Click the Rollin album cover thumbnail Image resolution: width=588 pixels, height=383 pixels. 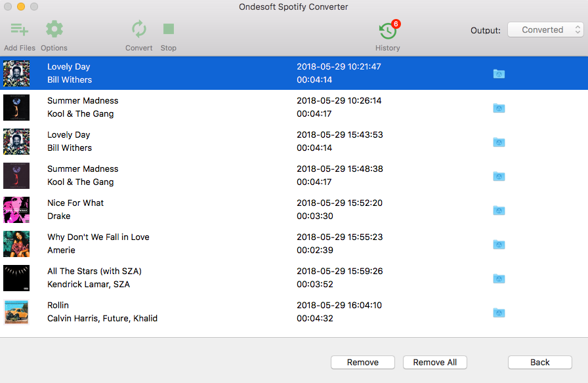click(x=16, y=312)
